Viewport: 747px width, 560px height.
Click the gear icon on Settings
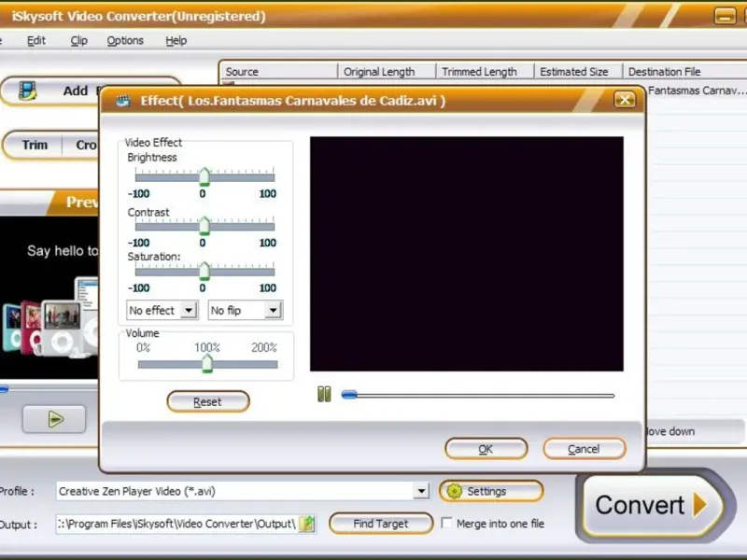454,491
